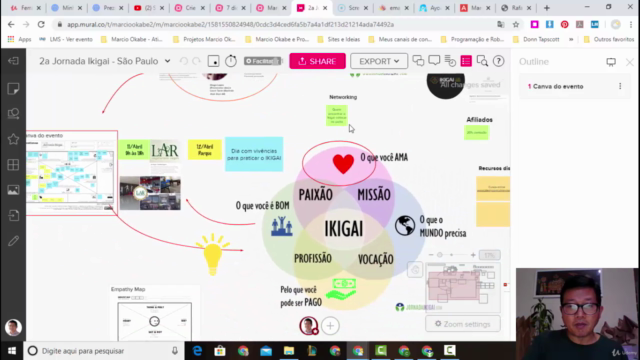Select the yellow 12/Abril sticky note
The height and width of the screenshot is (360, 640).
pos(204,150)
